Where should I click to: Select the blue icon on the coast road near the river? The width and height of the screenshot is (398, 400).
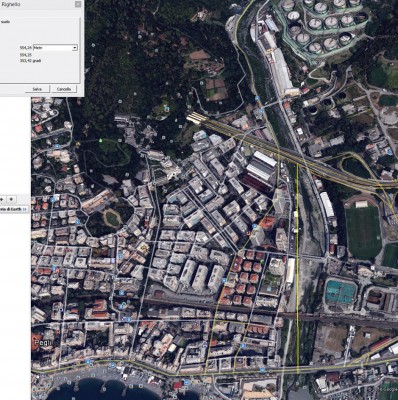click(262, 370)
